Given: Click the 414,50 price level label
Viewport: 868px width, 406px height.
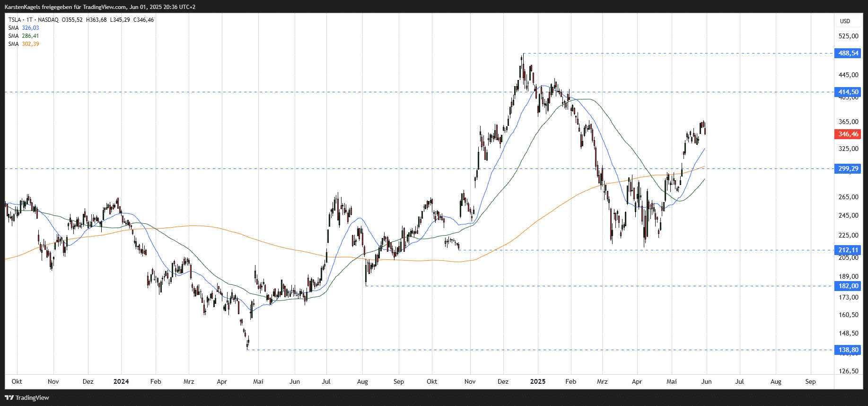Looking at the screenshot, I should point(848,92).
